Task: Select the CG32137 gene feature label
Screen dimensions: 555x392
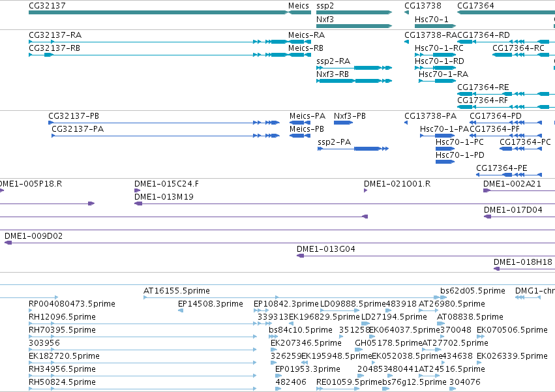Action: [x=47, y=6]
